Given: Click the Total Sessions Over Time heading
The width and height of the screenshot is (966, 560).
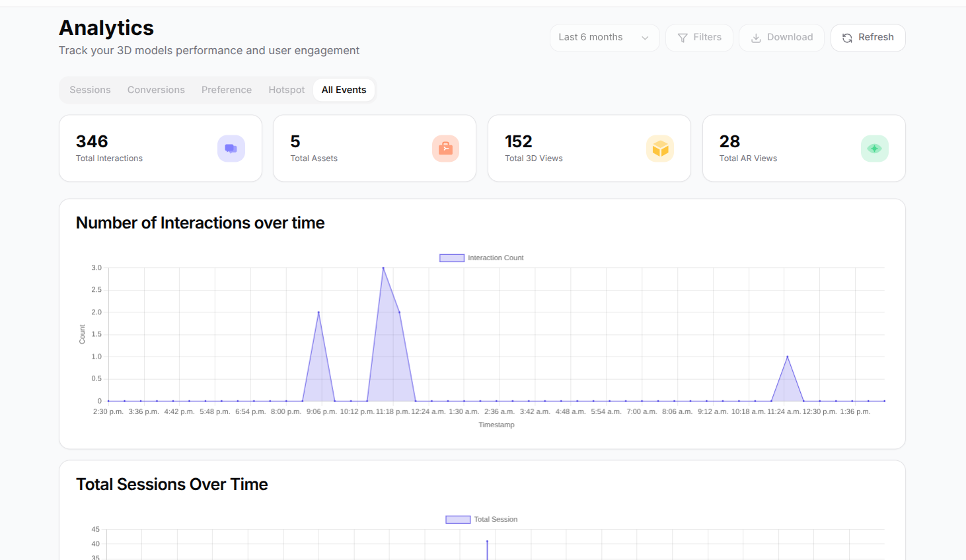Looking at the screenshot, I should coord(172,485).
